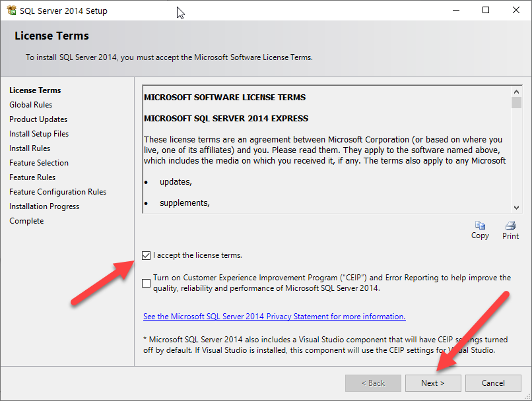Click the license text scrollbar up arrow

(516, 92)
